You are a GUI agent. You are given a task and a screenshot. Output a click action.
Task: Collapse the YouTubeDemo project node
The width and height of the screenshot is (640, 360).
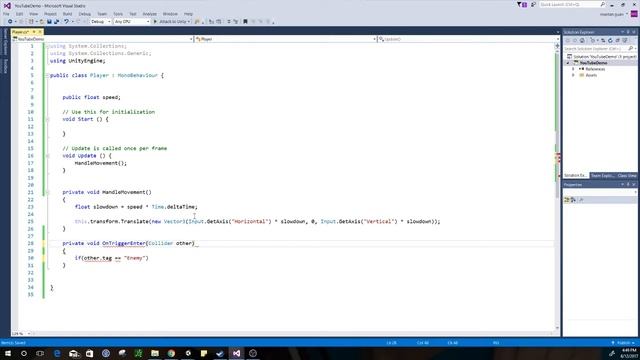coord(568,63)
